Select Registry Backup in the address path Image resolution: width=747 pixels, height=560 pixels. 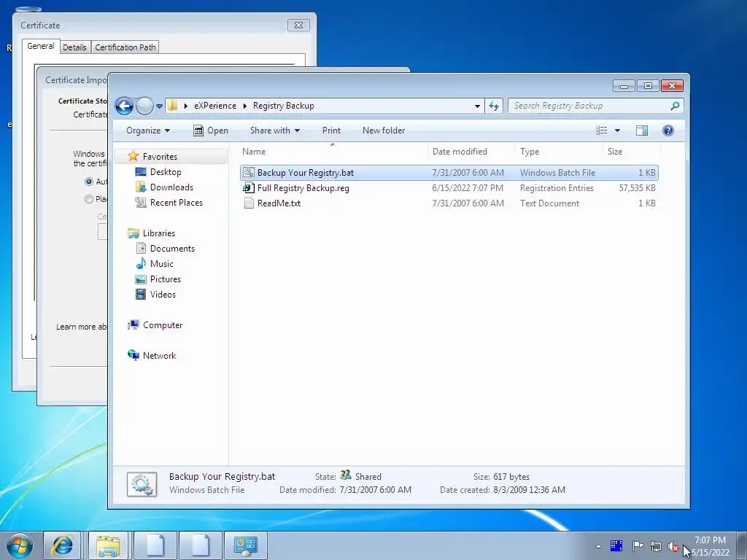284,106
